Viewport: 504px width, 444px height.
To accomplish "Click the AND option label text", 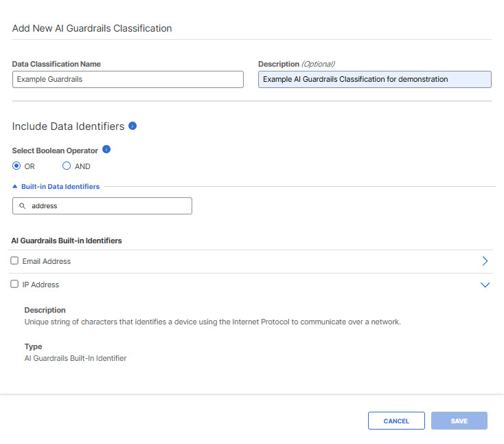I will (x=82, y=166).
